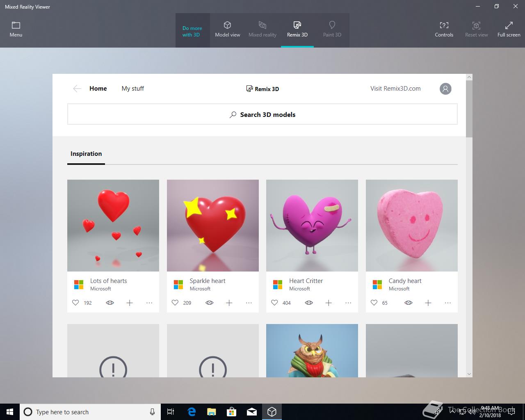Preview Sparkle heart with eye icon
525x420 pixels.
pos(210,303)
